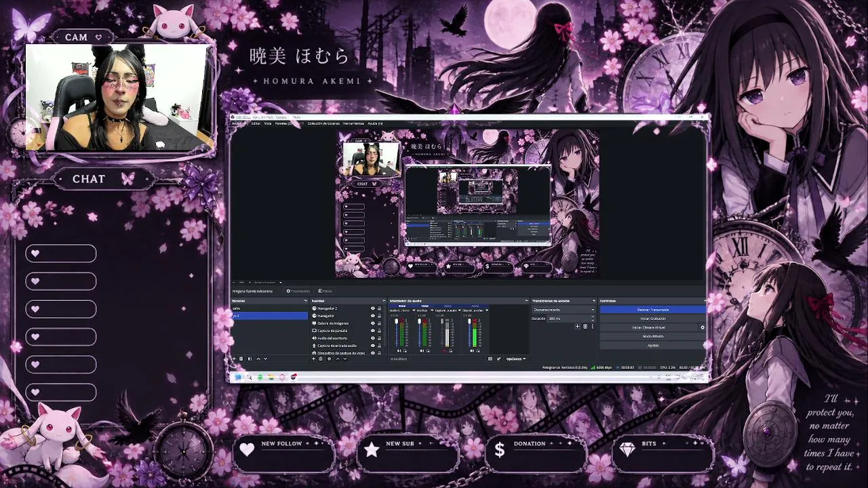Open virtual camera settings gear
This screenshot has width=868, height=488.
(702, 327)
